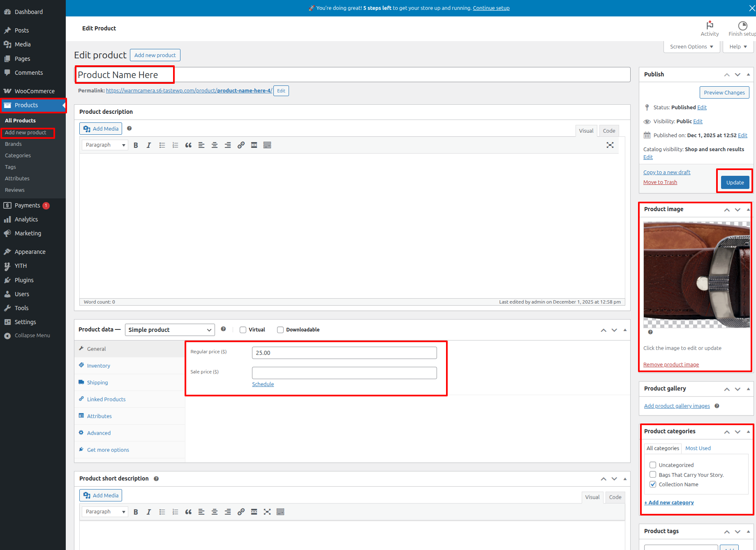This screenshot has height=550, width=756.
Task: Insert a link in product description toolbar
Action: point(241,145)
